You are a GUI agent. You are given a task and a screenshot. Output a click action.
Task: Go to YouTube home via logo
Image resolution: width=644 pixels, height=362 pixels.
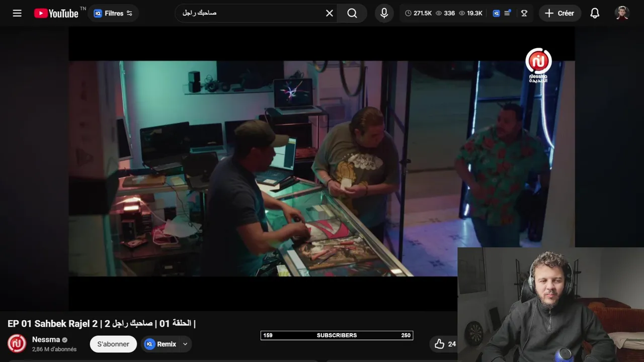56,13
